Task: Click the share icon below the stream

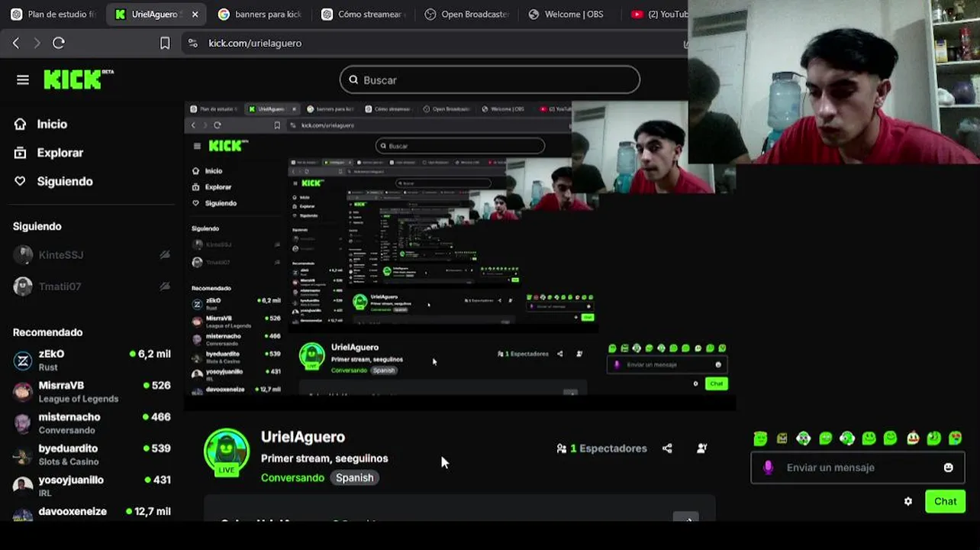Action: click(x=667, y=448)
